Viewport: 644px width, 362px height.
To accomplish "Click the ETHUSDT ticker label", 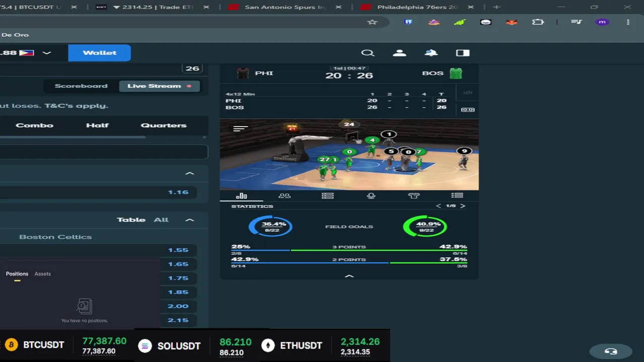I will tap(301, 346).
